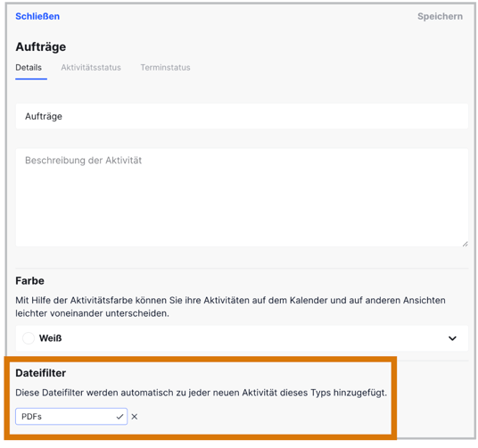Image resolution: width=478 pixels, height=448 pixels.
Task: Switch to the Details tab
Action: (29, 68)
